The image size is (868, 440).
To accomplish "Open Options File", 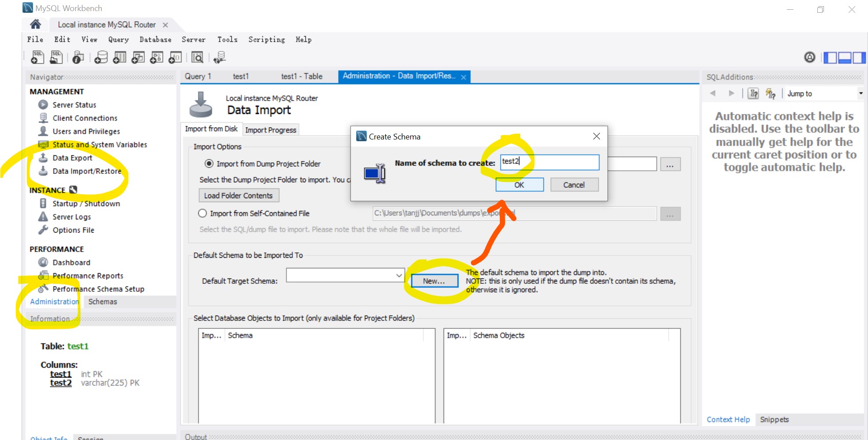I will click(x=73, y=230).
